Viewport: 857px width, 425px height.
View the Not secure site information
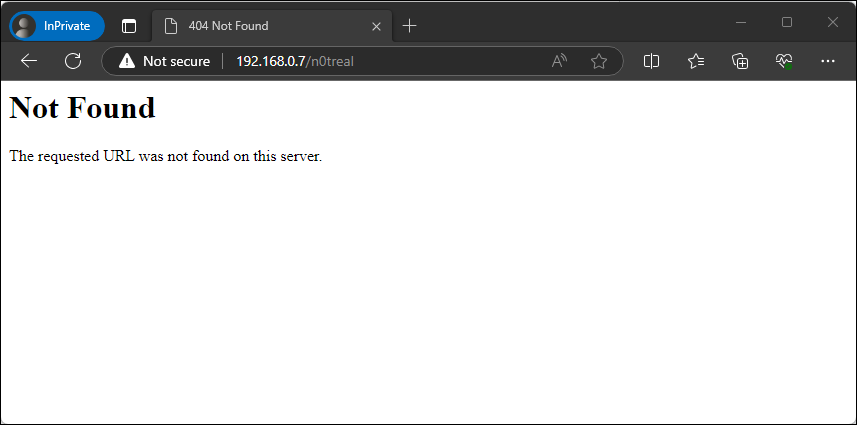(x=165, y=61)
